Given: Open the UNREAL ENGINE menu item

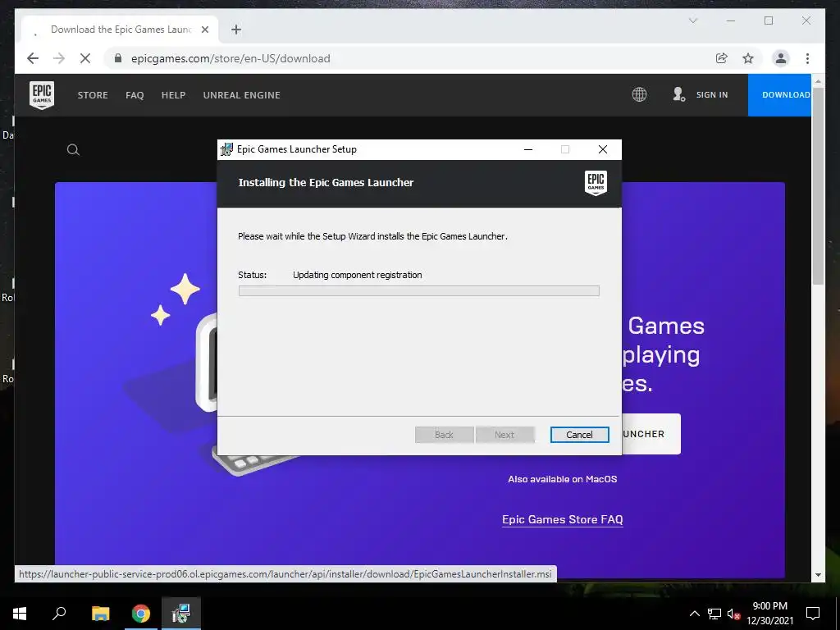Looking at the screenshot, I should (x=242, y=95).
